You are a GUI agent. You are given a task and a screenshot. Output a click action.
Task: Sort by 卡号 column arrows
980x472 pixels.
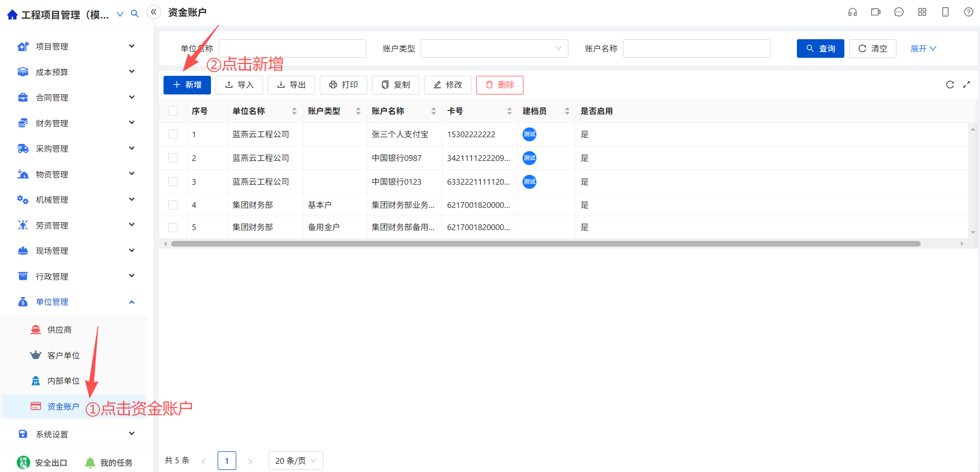[510, 111]
